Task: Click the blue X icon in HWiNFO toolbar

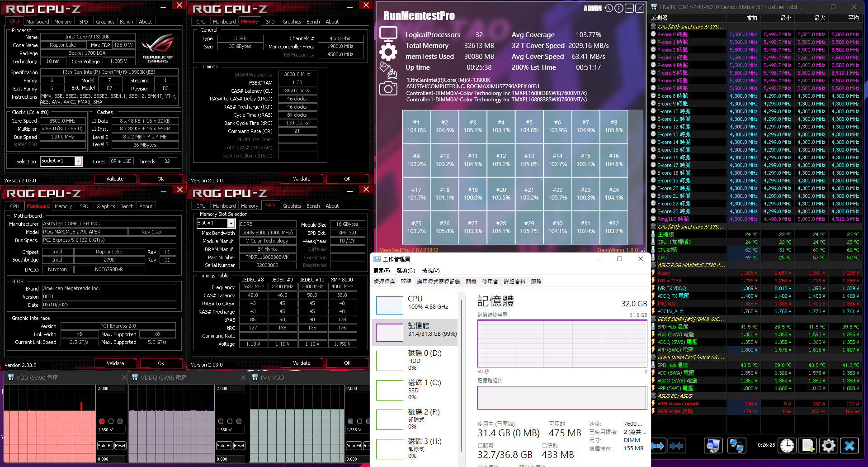Action: [x=849, y=446]
